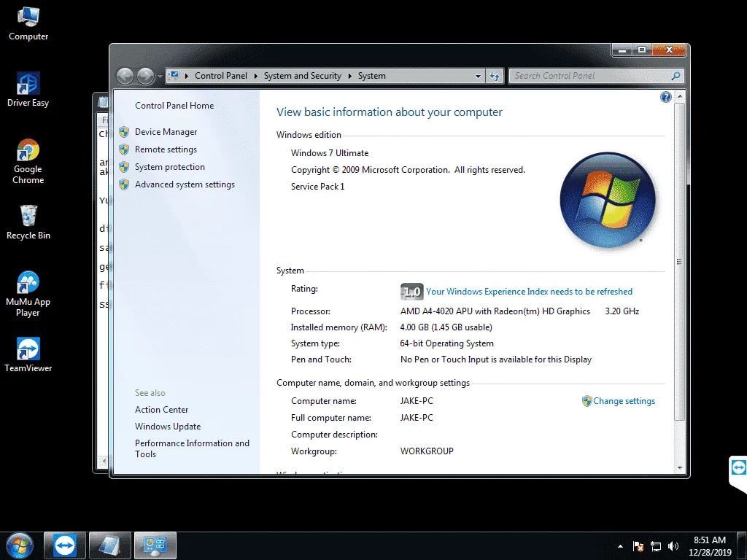Open Windows Update link
The height and width of the screenshot is (560, 747).
pos(168,427)
